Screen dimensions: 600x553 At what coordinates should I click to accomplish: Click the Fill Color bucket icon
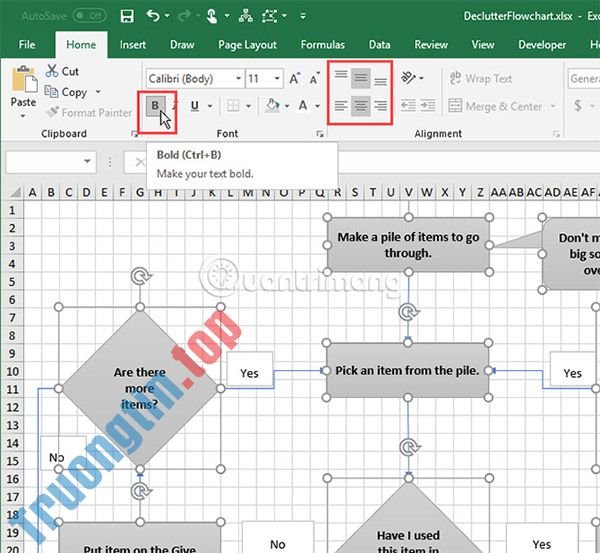pyautogui.click(x=272, y=106)
